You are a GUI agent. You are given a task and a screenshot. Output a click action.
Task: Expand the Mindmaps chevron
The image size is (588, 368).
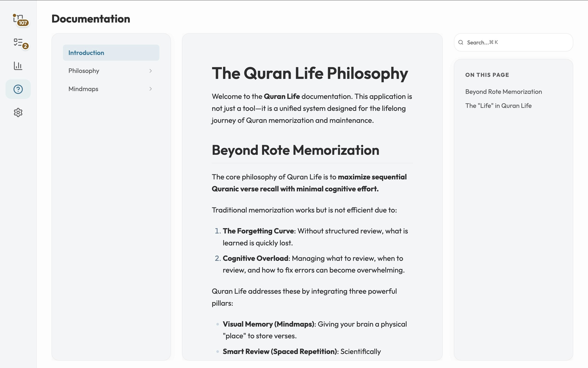[151, 89]
